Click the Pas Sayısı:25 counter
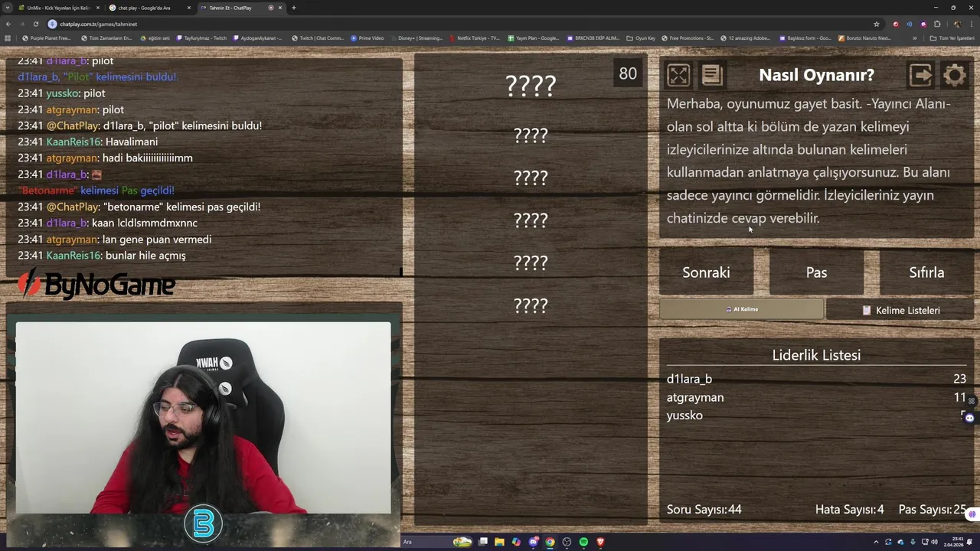The width and height of the screenshot is (980, 551). [932, 509]
